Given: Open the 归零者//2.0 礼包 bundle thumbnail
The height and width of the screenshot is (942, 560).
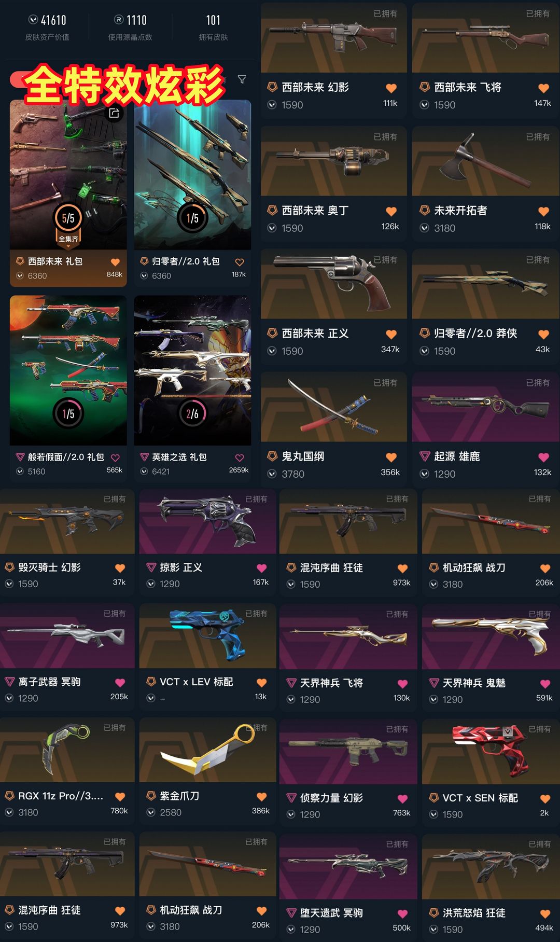Looking at the screenshot, I should (x=192, y=174).
